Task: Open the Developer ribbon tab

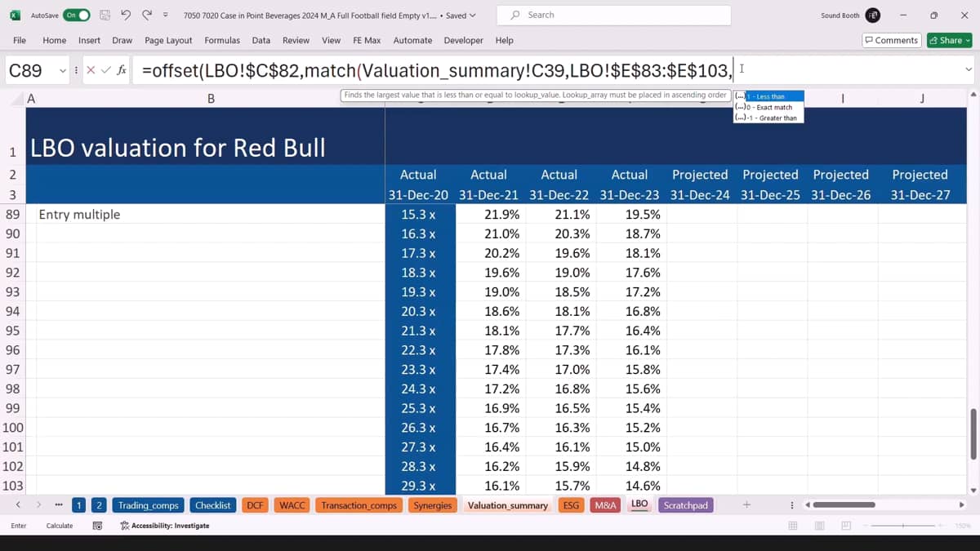Action: 463,40
